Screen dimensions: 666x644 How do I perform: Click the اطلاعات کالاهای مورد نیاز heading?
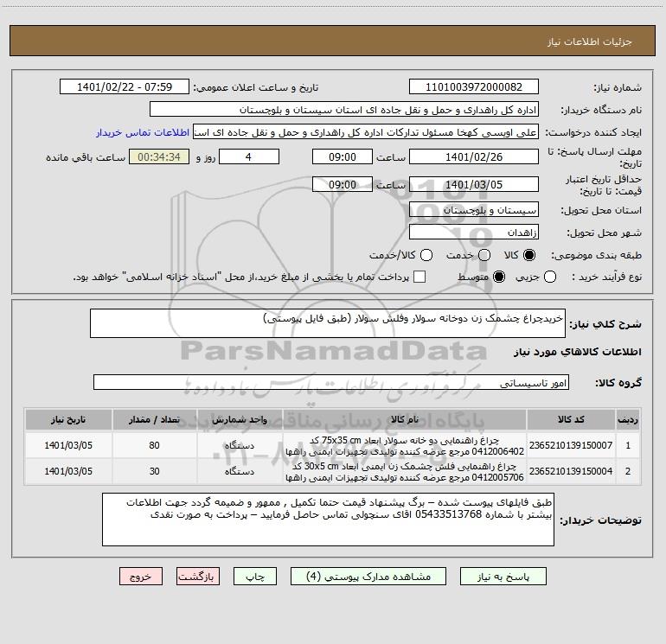point(578,352)
